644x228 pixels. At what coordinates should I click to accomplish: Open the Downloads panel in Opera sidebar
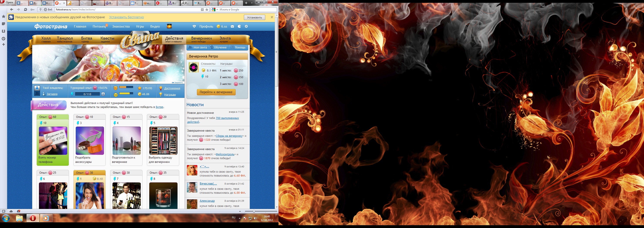(x=3, y=31)
